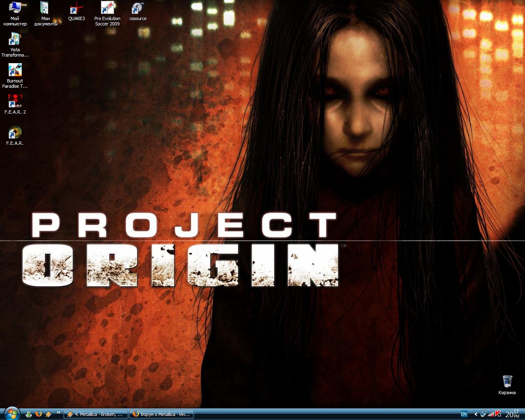Open the EN language bar indicator
Screen dimensions: 525x420
(x=464, y=414)
